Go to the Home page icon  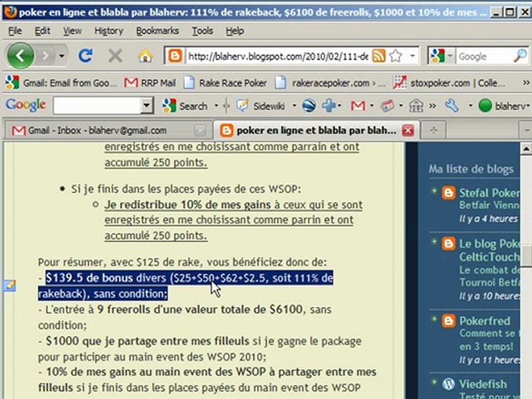tap(145, 56)
